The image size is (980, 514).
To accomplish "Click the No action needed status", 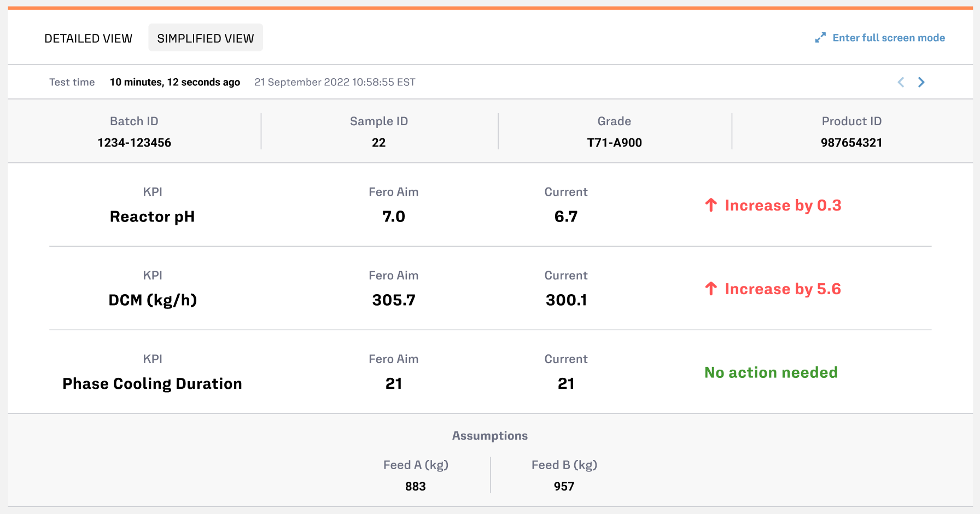I will click(x=771, y=373).
